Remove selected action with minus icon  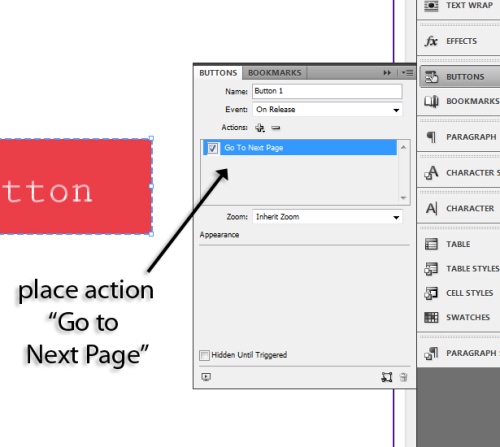click(x=276, y=128)
